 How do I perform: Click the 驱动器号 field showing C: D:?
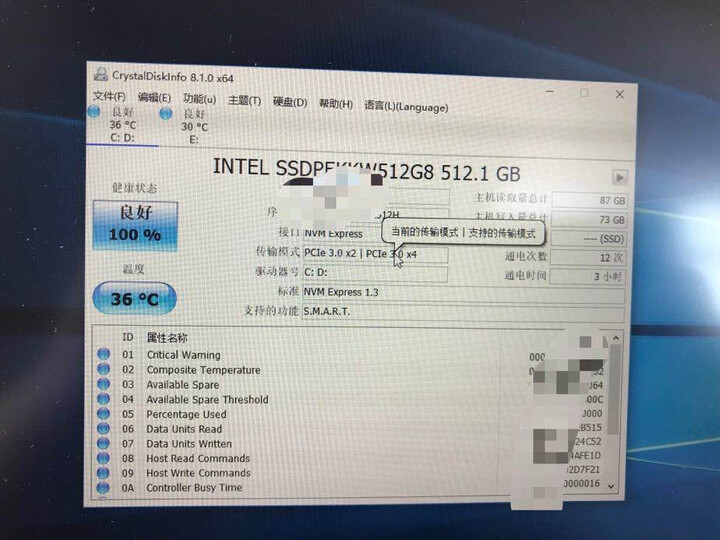tap(375, 273)
